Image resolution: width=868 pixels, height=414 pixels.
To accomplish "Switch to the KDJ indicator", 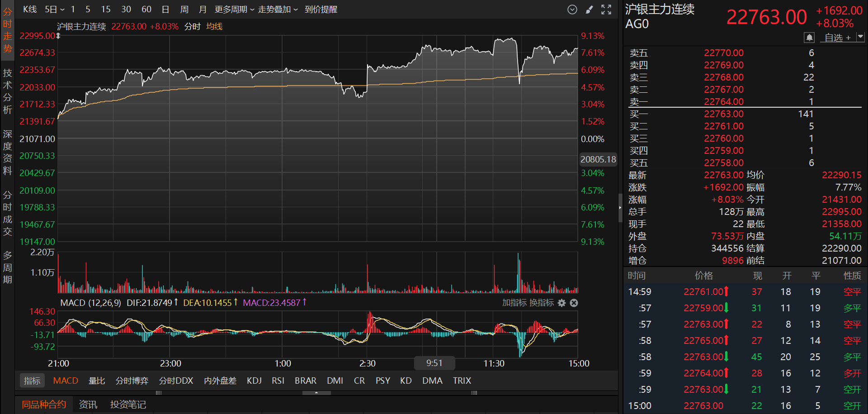I will [x=254, y=381].
